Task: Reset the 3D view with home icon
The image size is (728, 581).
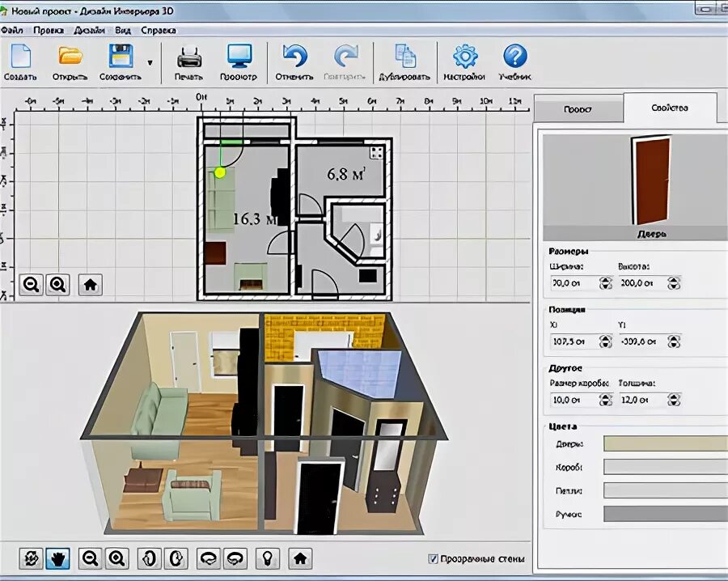Action: [x=300, y=558]
